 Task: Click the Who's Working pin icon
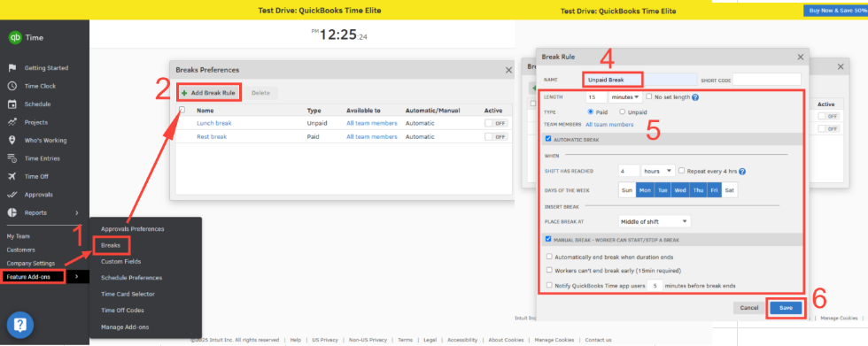click(x=12, y=141)
